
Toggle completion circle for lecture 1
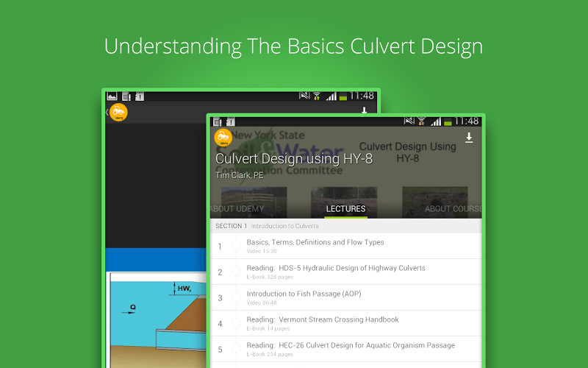click(x=236, y=246)
